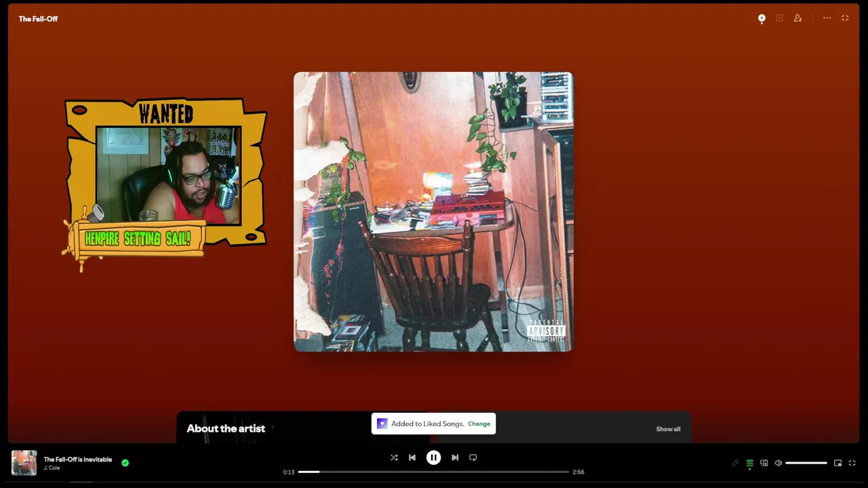Seek within the song progress bar
Screen dimensions: 868x488
pos(433,472)
